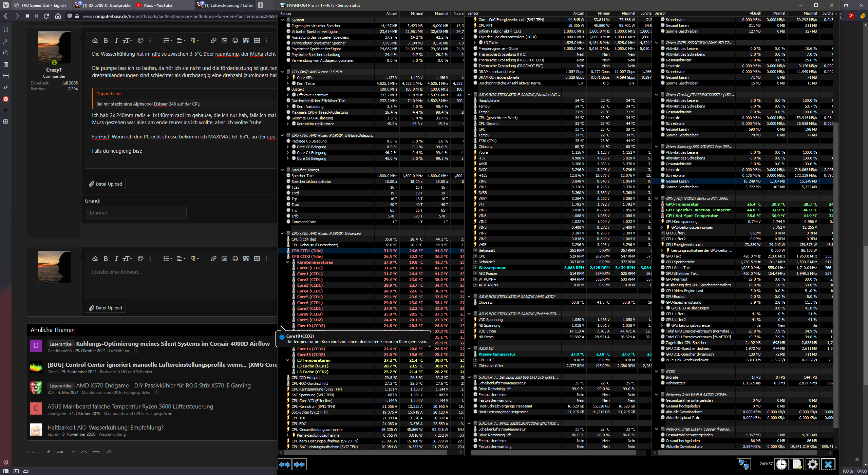
Task: Open the page tiling options
Action: [x=16, y=471]
